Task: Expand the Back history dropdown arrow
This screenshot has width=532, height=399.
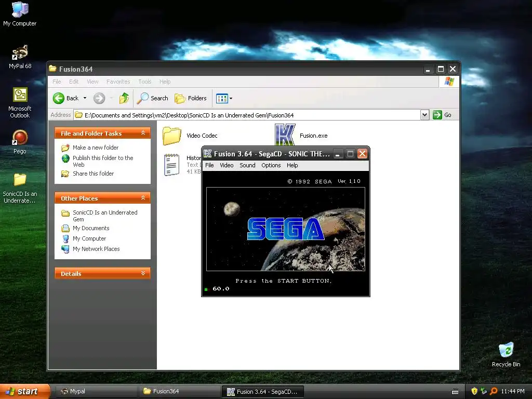Action: 85,98
